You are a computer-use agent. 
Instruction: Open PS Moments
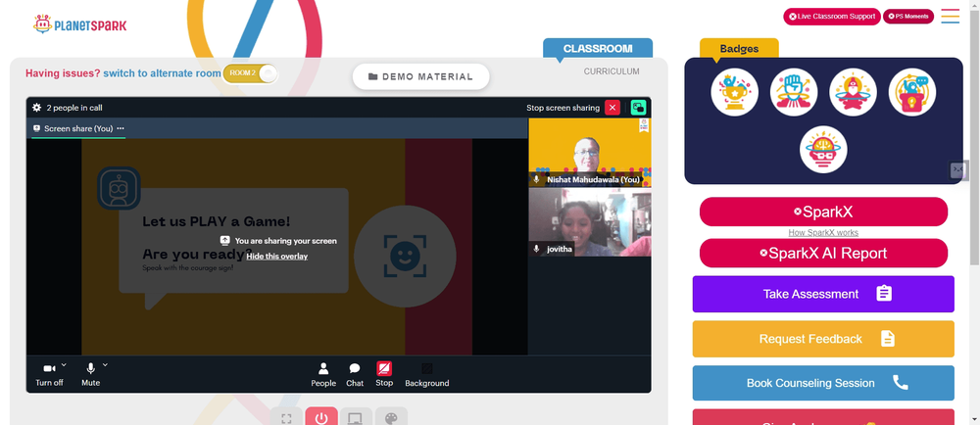[x=907, y=17]
